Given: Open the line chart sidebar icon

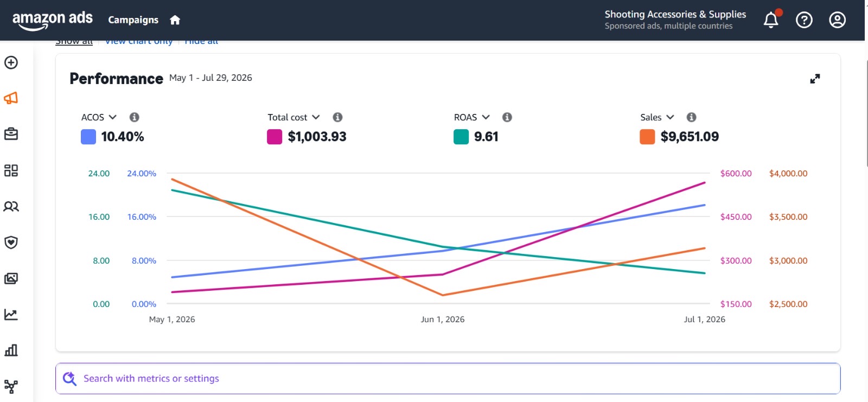Looking at the screenshot, I should pyautogui.click(x=11, y=314).
